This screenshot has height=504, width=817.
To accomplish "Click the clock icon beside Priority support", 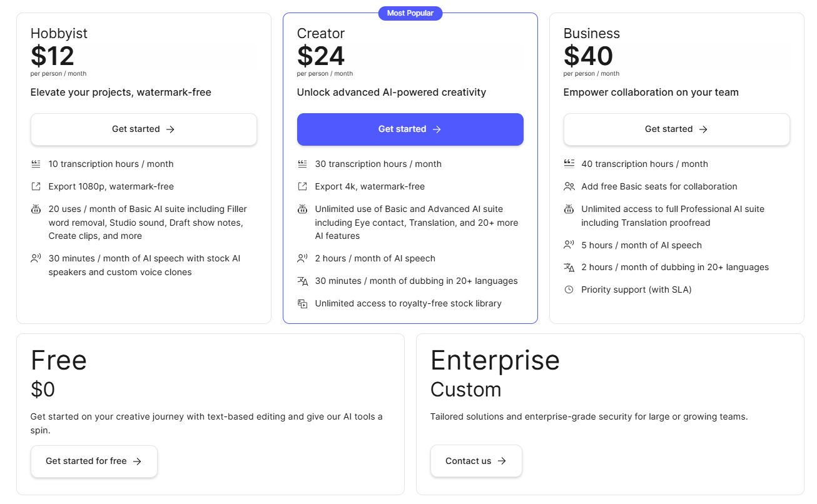I will 569,290.
